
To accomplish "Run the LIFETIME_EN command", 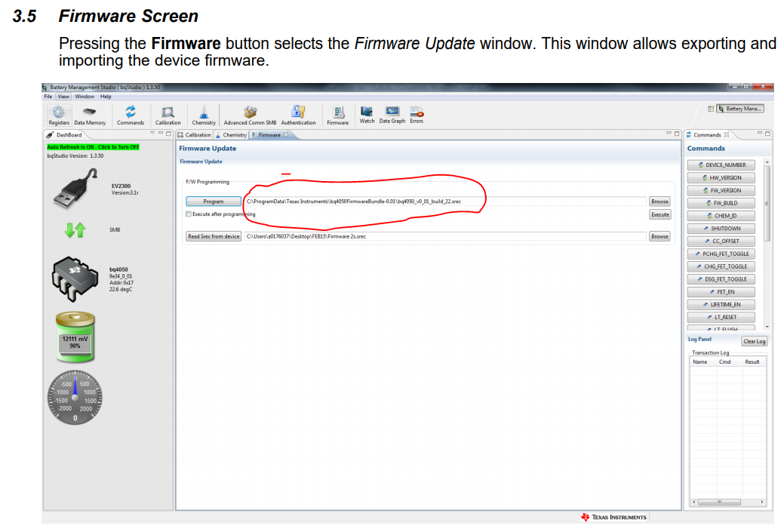I will [x=721, y=304].
